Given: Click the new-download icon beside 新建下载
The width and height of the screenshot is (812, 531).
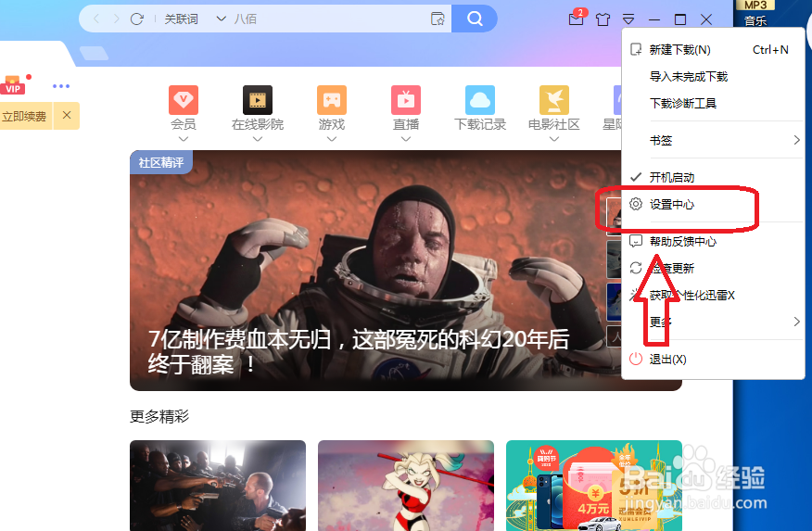Looking at the screenshot, I should (x=635, y=50).
